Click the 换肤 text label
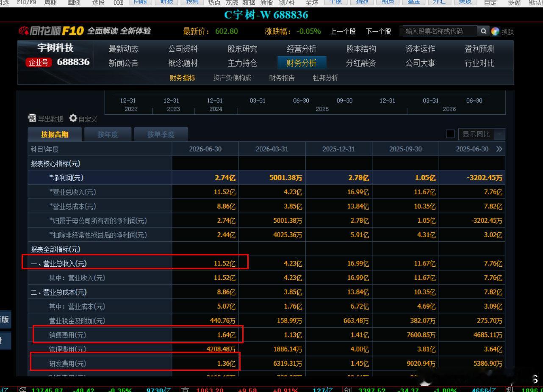543x392 pixels. pyautogui.click(x=507, y=32)
